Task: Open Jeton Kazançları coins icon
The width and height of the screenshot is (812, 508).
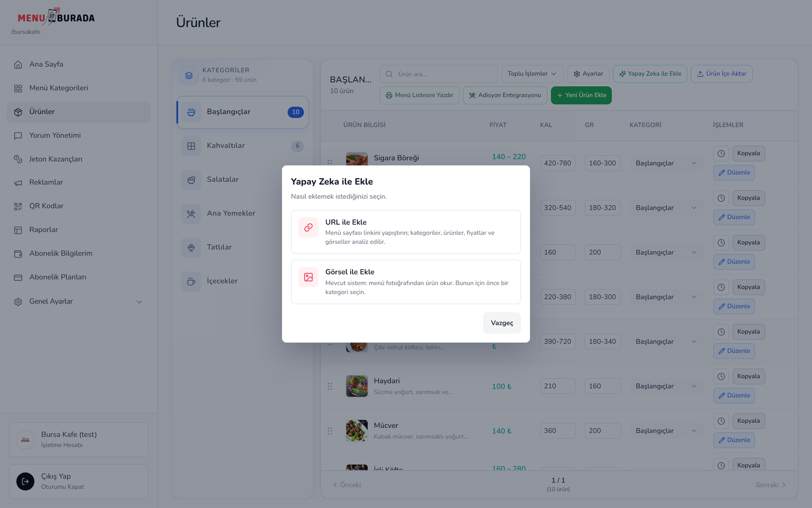Action: [18, 159]
